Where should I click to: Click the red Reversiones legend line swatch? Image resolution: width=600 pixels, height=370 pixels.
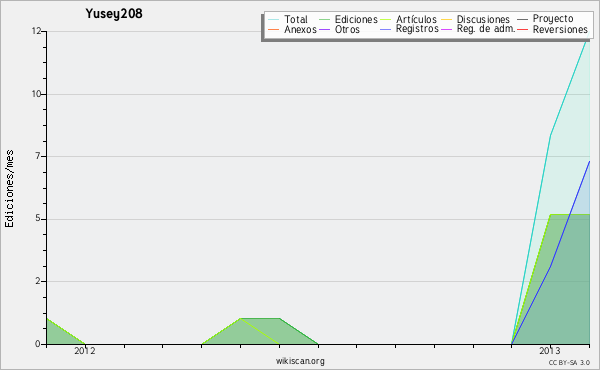(522, 29)
